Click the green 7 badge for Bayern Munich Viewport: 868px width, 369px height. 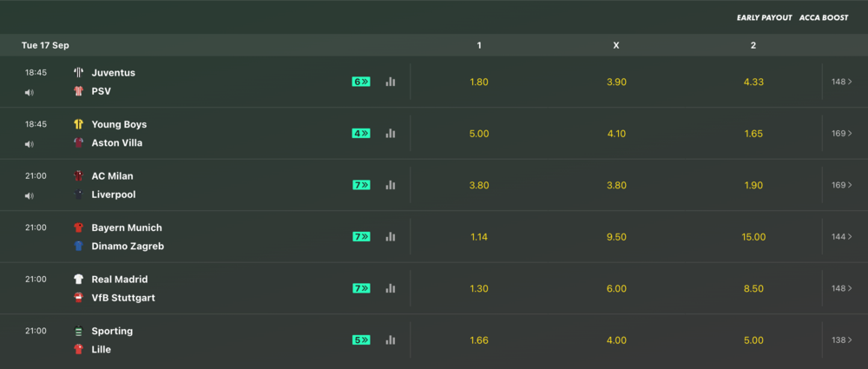361,236
